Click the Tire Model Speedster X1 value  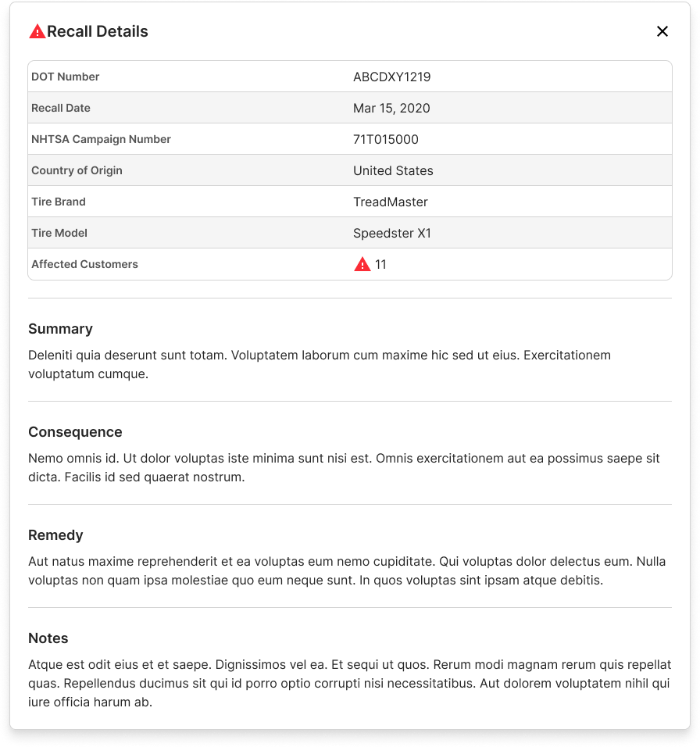pos(394,233)
